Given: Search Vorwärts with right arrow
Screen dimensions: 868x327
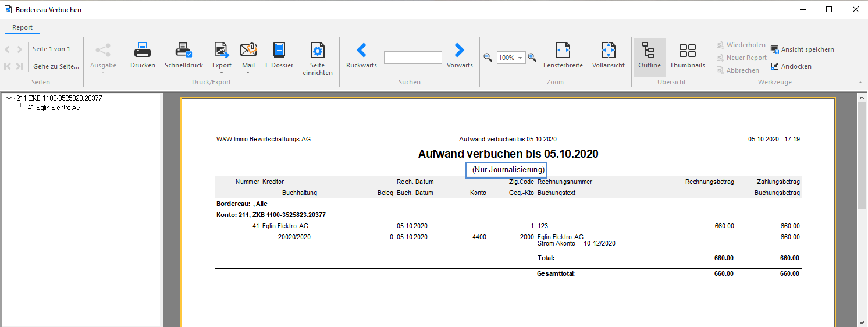Looking at the screenshot, I should coord(460,49).
